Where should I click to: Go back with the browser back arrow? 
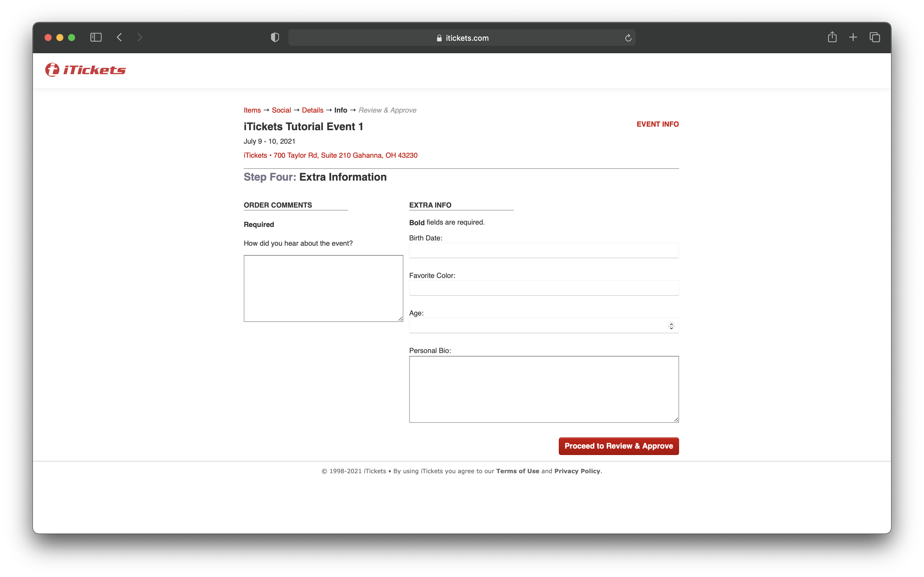(119, 38)
